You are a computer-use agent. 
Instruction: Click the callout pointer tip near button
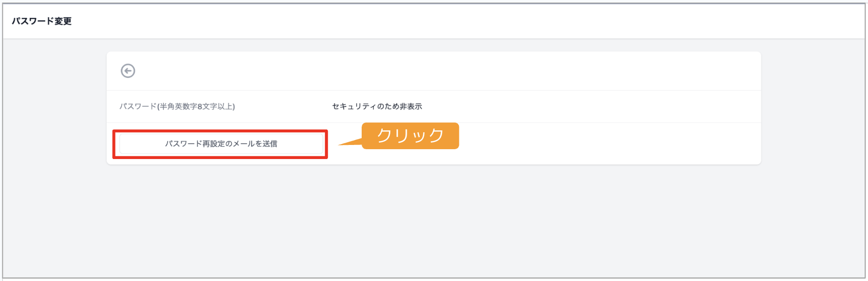click(341, 144)
